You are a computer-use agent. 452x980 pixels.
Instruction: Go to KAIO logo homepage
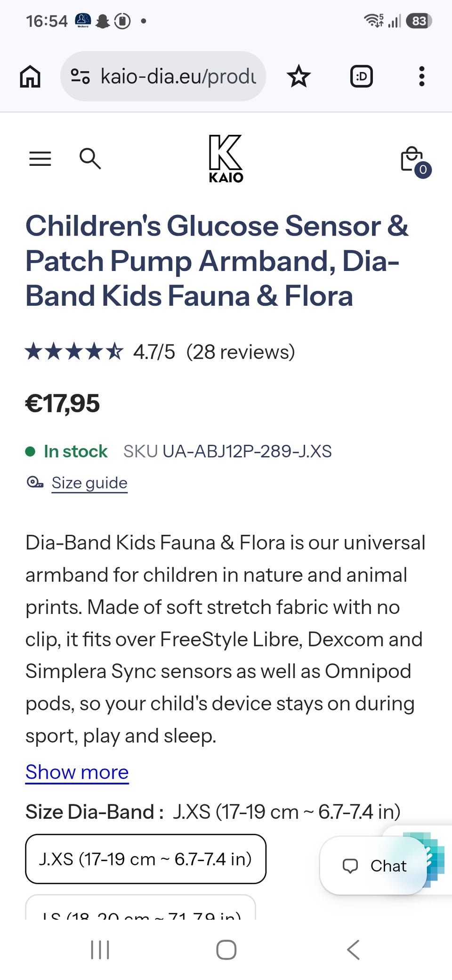tap(226, 158)
